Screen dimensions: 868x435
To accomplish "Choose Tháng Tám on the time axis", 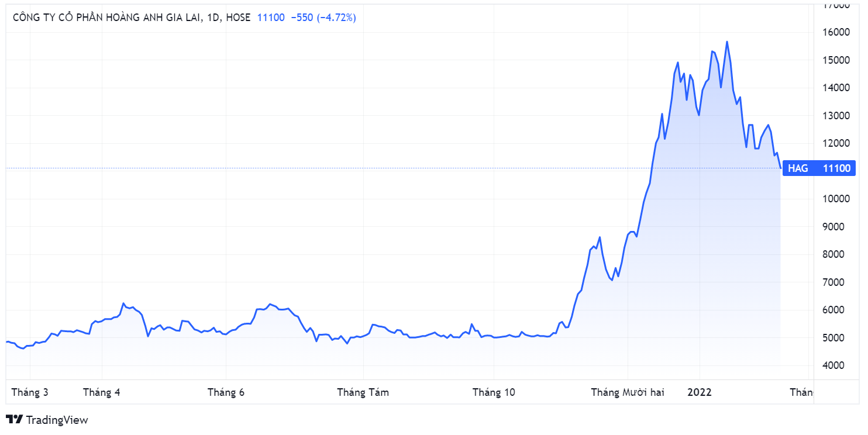I will pos(363,392).
